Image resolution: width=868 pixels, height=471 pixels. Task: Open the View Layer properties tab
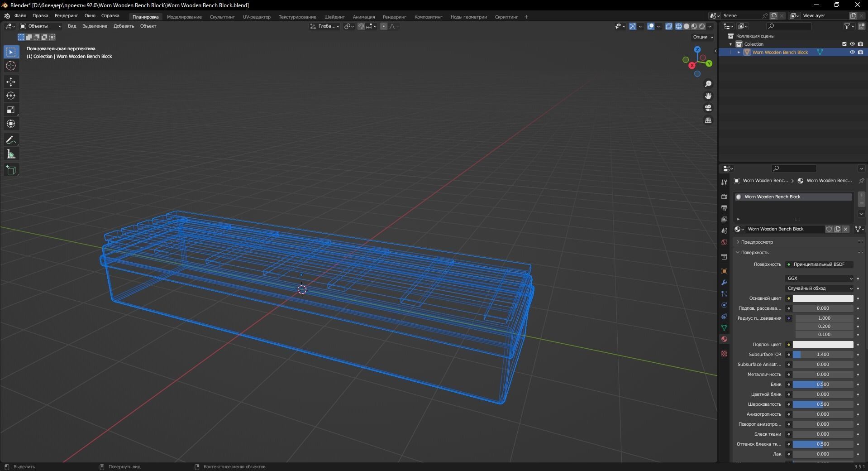pos(724,219)
